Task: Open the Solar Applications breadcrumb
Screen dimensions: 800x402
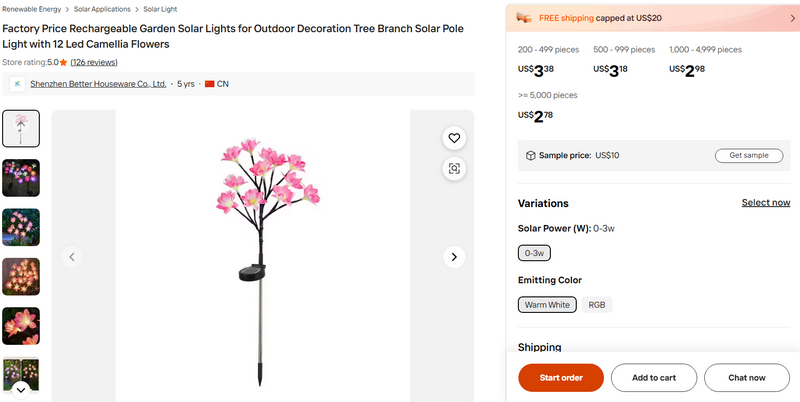Action: 102,9
